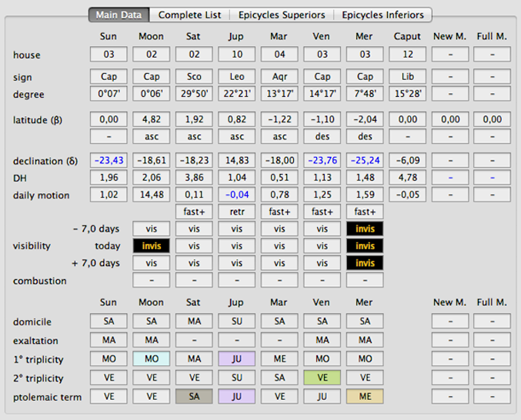This screenshot has height=420, width=521.
Task: Click the Caput house field 12
Action: click(408, 54)
